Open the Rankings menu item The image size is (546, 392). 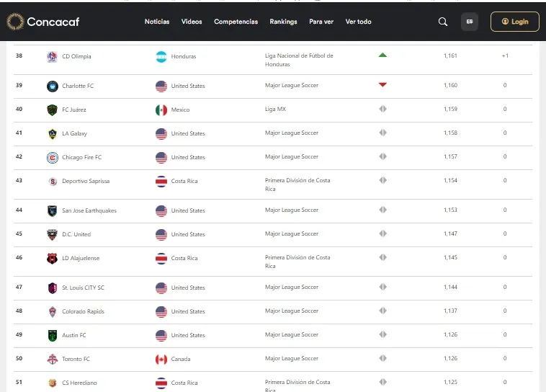pos(283,22)
